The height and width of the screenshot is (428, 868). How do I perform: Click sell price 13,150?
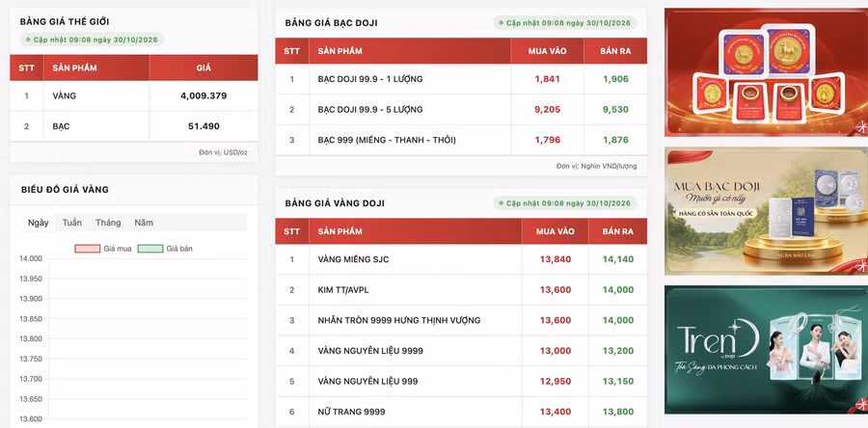point(618,381)
